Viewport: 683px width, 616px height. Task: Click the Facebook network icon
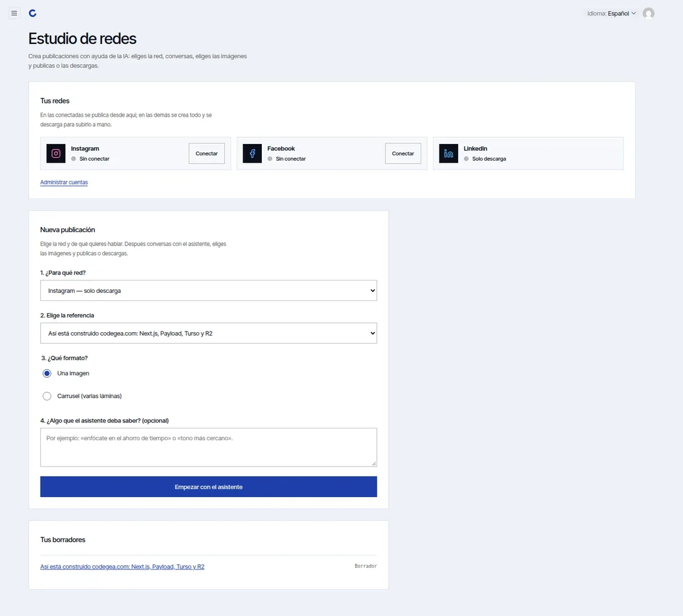(252, 154)
